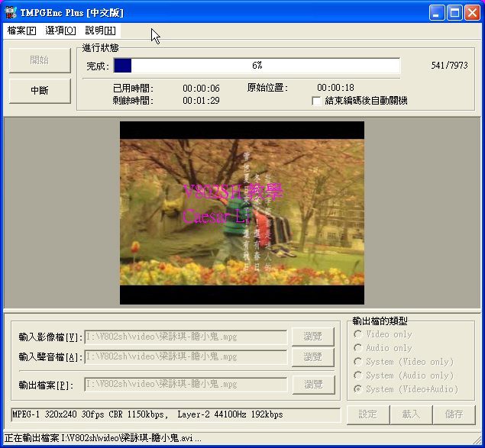Open the 說明[H] menu
This screenshot has height=448, width=485.
(x=100, y=31)
